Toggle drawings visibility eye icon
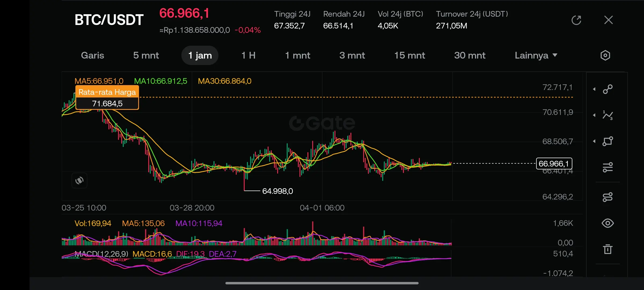The width and height of the screenshot is (644, 290). coord(608,223)
